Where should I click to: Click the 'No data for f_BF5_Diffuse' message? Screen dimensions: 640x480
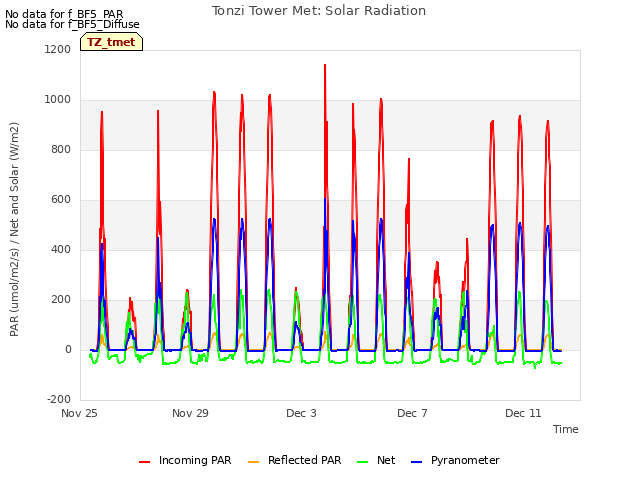point(72,24)
